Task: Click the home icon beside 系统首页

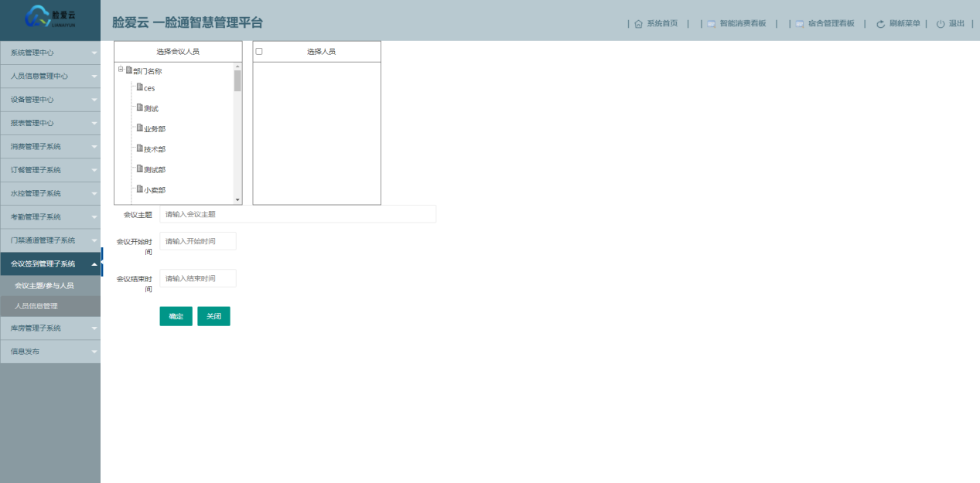Action: coord(638,24)
